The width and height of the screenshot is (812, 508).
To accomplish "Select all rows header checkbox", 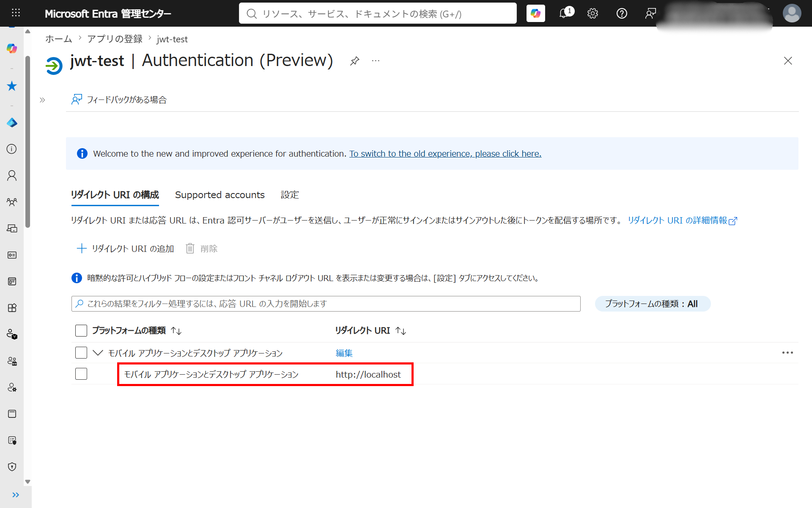I will pos(81,331).
